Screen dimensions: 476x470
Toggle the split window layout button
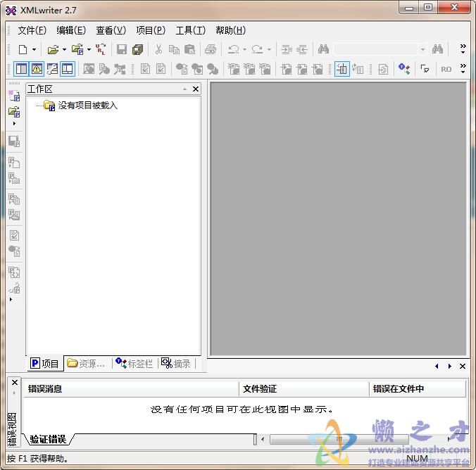pos(68,69)
